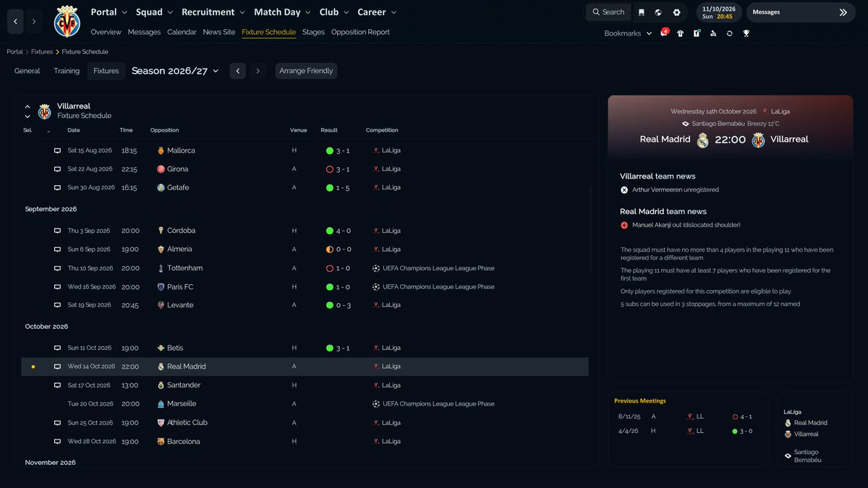
Task: Click the Tottenham club badge
Action: coord(161,268)
